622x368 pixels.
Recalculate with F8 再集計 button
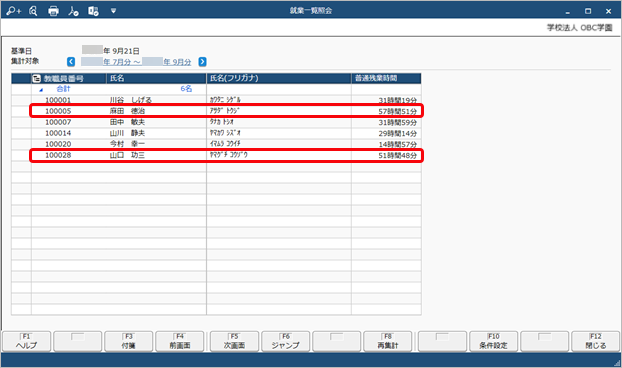point(388,341)
